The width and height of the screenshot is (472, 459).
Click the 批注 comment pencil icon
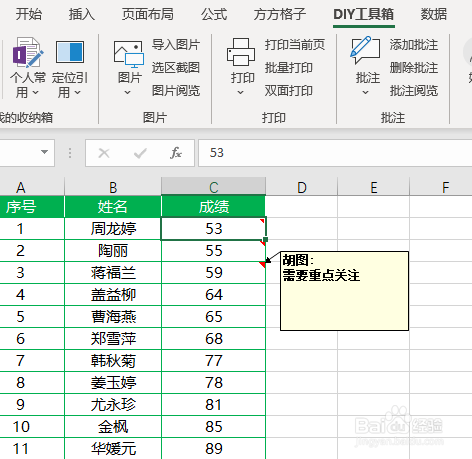click(365, 50)
